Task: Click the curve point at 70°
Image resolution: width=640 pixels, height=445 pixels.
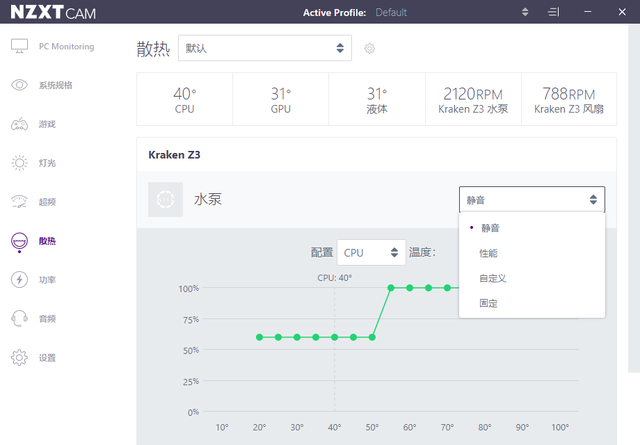Action: (447, 288)
